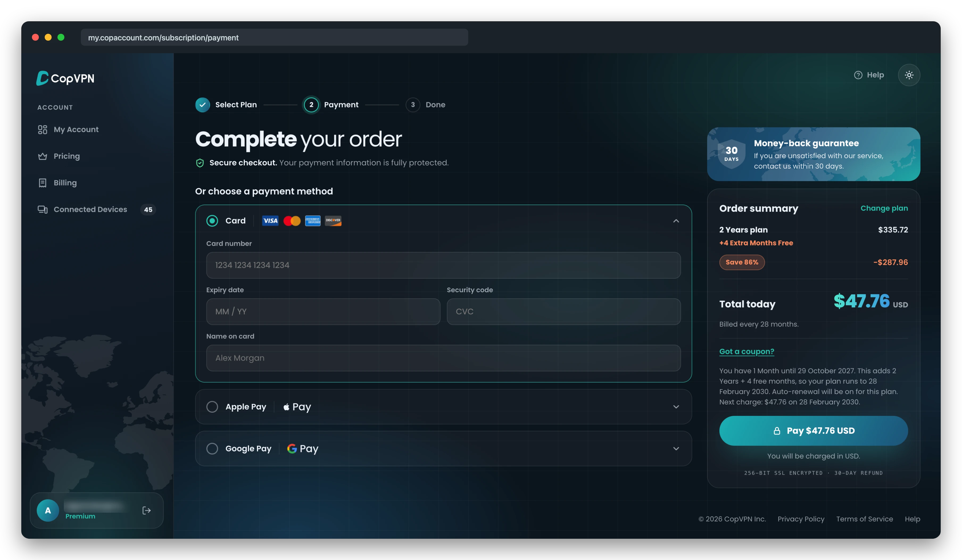962x560 pixels.
Task: Collapse the Card payment section chevron
Action: click(676, 220)
